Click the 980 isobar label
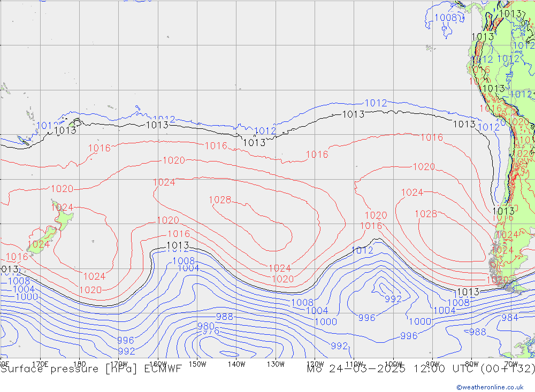535x392 pixels. (x=206, y=326)
